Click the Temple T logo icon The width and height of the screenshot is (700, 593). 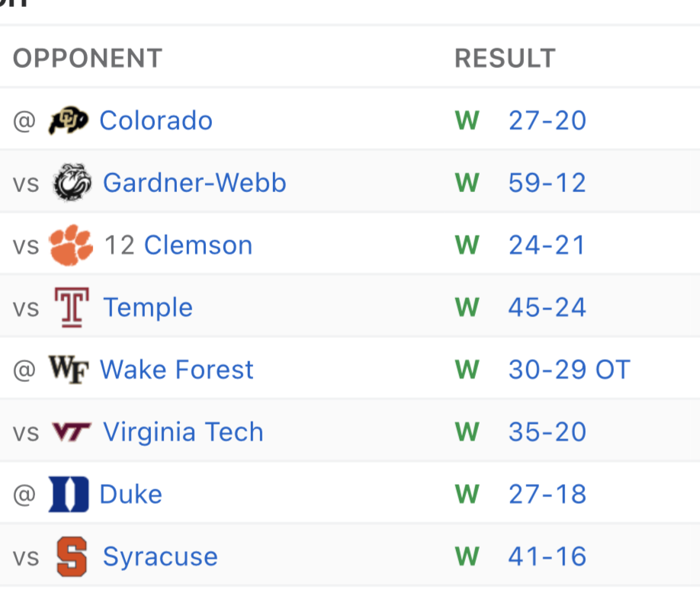point(72,307)
